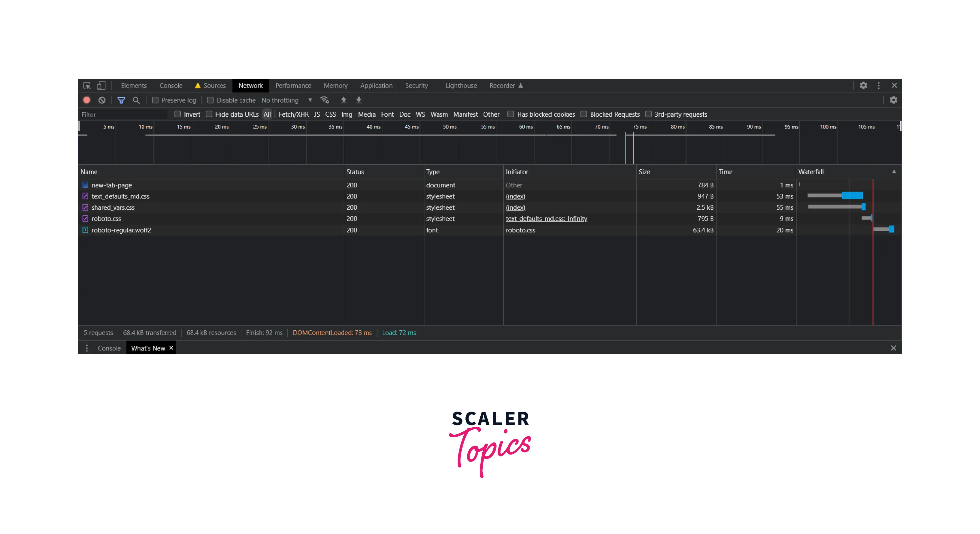Screen dimensions: 980x534
Task: Filter requests by JS type
Action: [316, 114]
